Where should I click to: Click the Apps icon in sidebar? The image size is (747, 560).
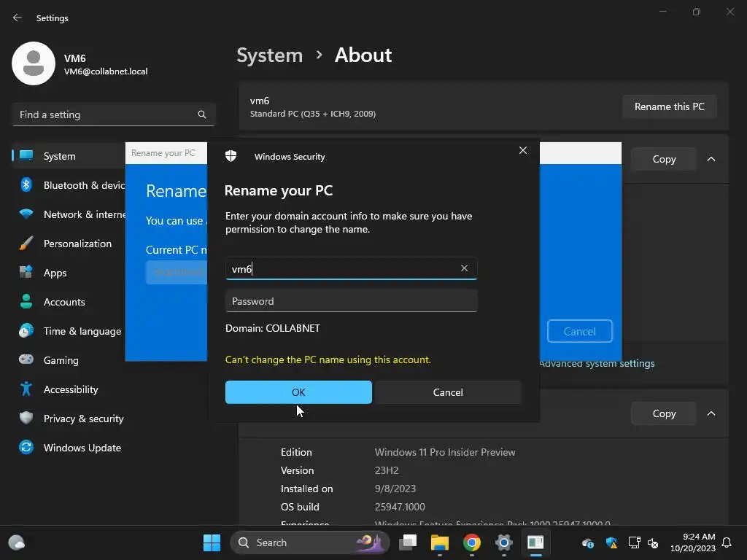(x=26, y=272)
